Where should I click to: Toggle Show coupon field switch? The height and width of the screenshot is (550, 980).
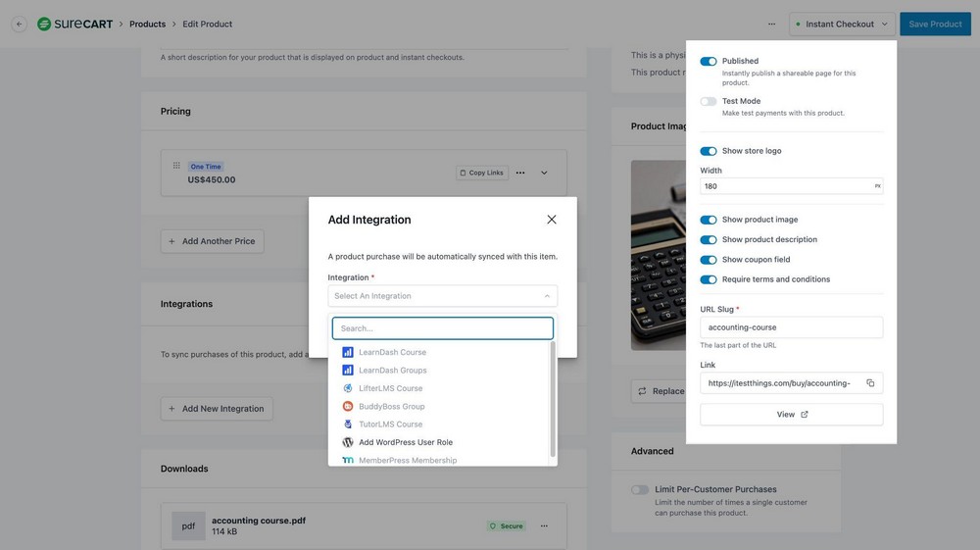click(709, 260)
